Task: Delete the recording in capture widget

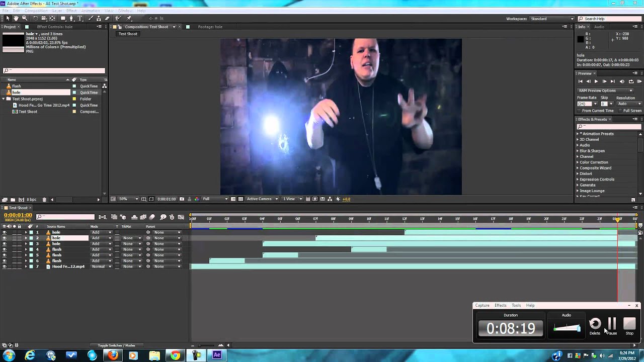Action: click(x=595, y=326)
